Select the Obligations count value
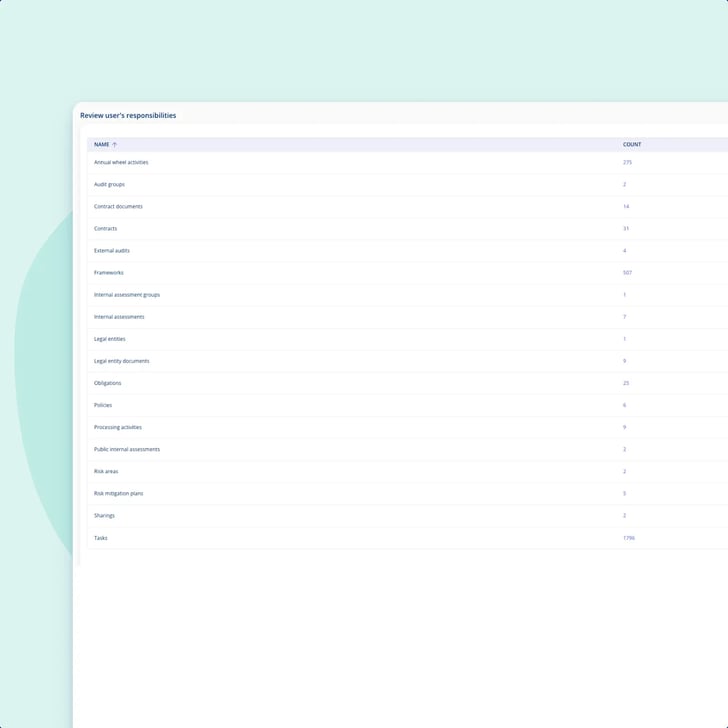Screen dimensions: 728x728 626,383
